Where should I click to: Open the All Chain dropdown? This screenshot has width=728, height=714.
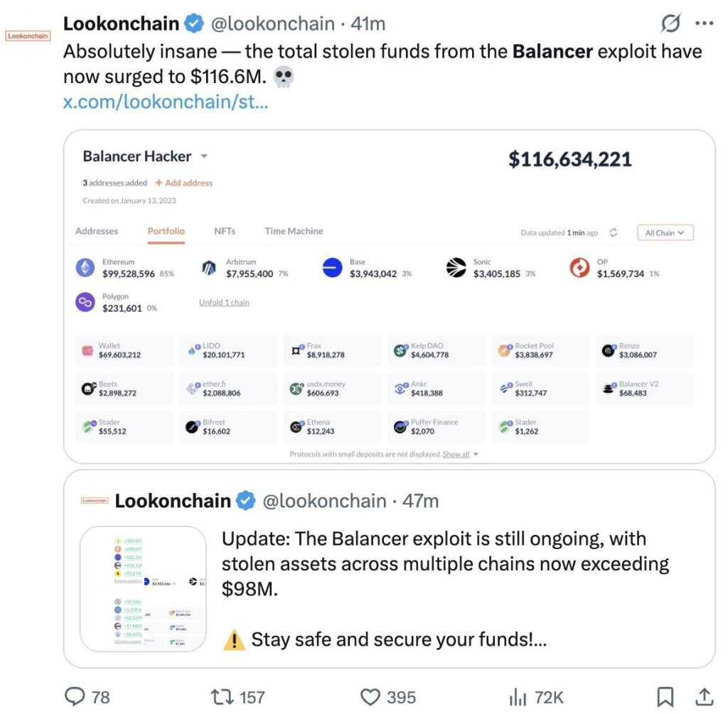click(x=665, y=232)
